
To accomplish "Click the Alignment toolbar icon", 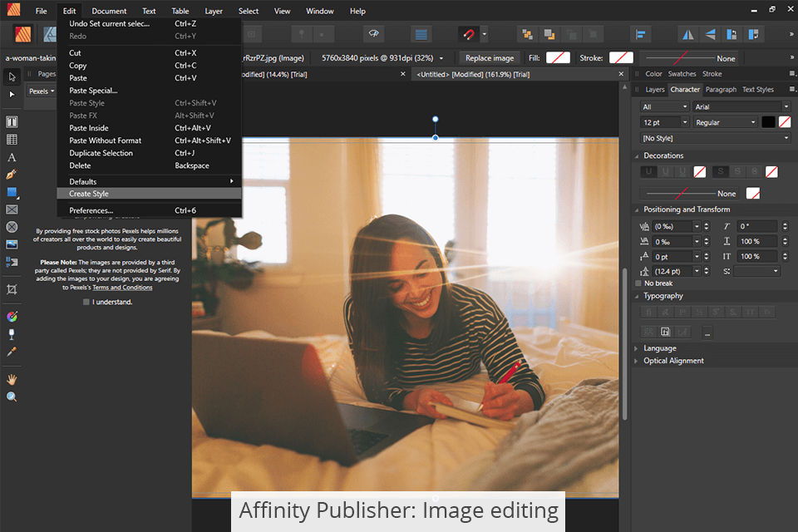I will point(640,34).
